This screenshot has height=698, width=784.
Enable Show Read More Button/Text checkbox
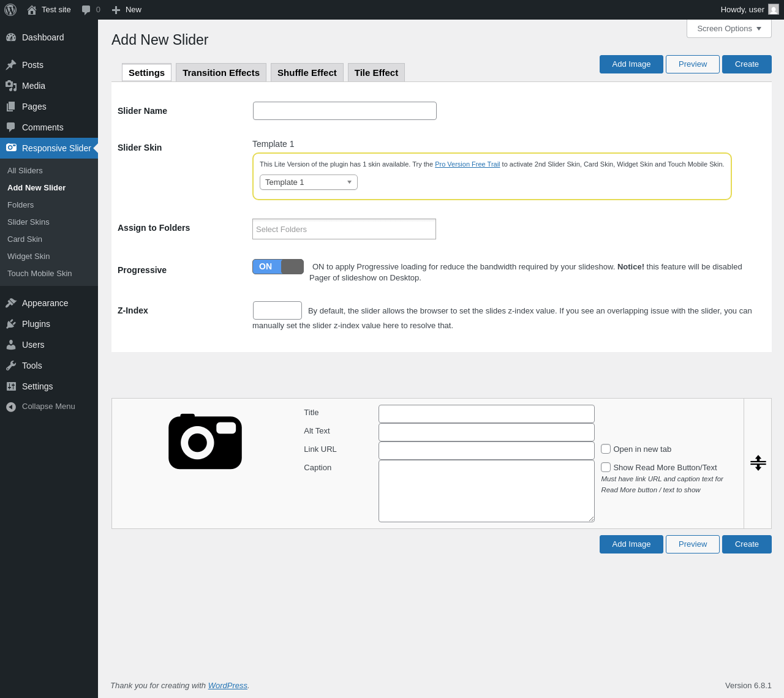[x=606, y=467]
